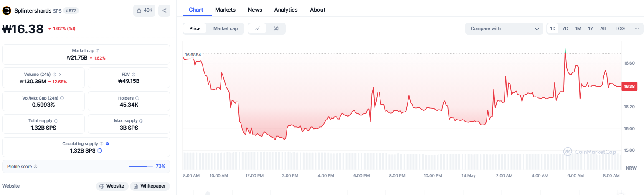Open the Whitepaper link button
Screen dimensions: 644x195
(x=150, y=186)
